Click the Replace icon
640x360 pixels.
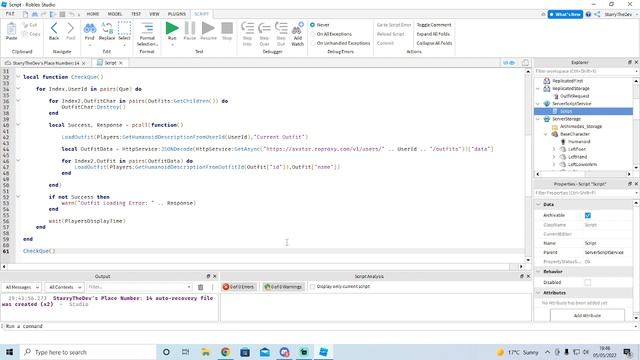[x=107, y=28]
